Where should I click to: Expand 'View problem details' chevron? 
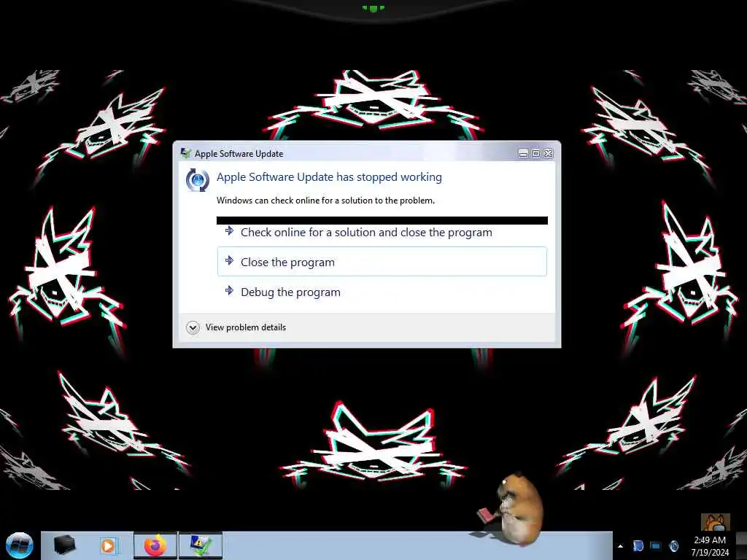[193, 327]
